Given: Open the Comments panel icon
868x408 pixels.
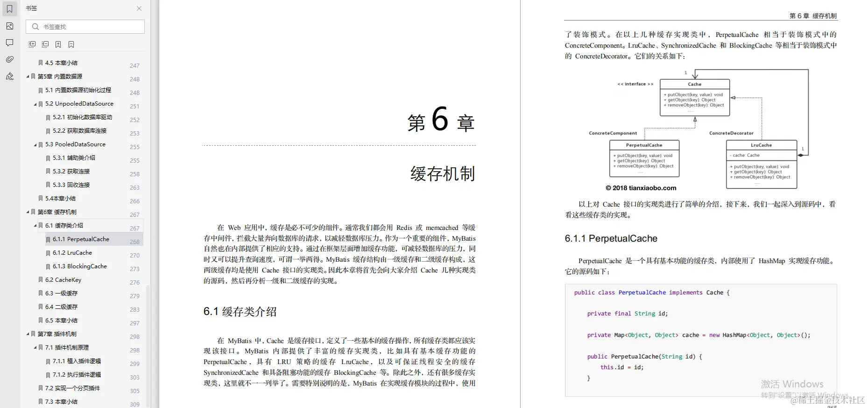Looking at the screenshot, I should (x=9, y=43).
